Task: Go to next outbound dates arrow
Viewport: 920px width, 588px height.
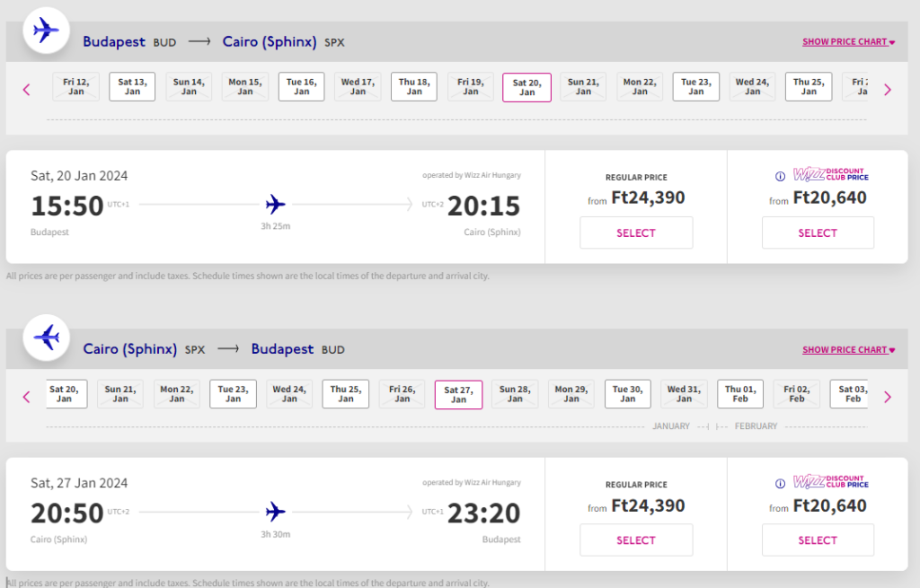Action: 888,89
